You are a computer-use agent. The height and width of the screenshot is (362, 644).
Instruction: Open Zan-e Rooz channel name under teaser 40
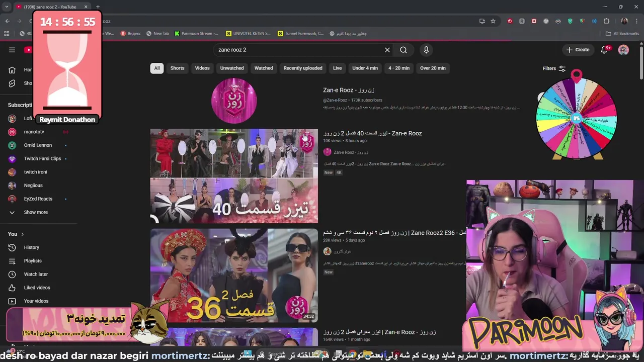(351, 152)
